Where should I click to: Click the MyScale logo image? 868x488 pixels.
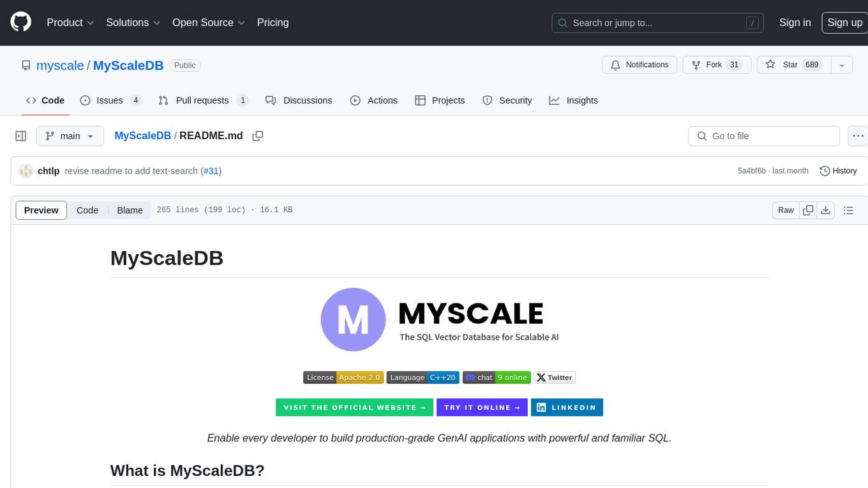pyautogui.click(x=440, y=319)
